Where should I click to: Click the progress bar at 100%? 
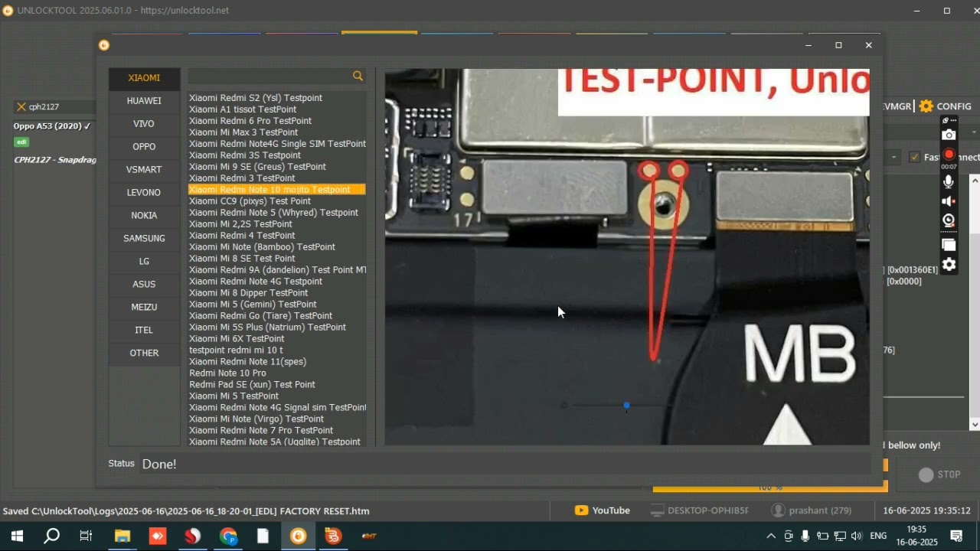click(770, 487)
